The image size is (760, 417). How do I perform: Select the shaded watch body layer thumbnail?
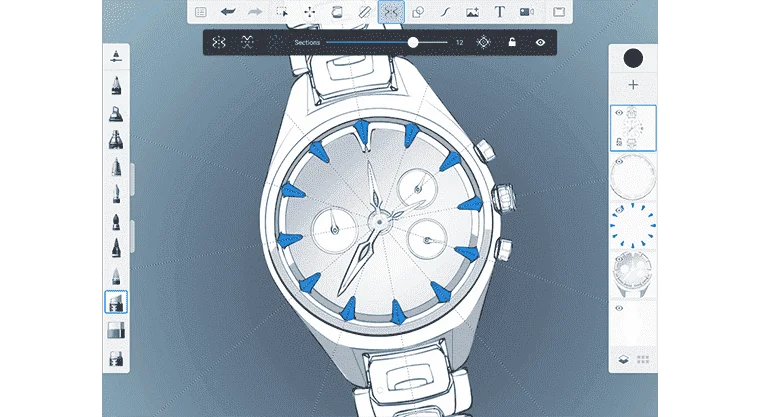click(633, 274)
